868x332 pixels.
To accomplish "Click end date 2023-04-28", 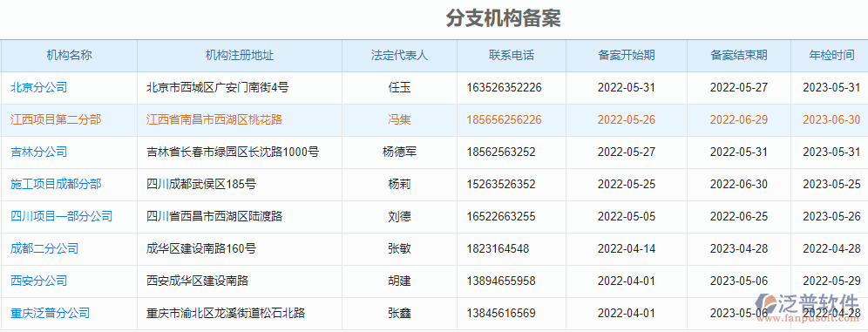I will pyautogui.click(x=739, y=248).
